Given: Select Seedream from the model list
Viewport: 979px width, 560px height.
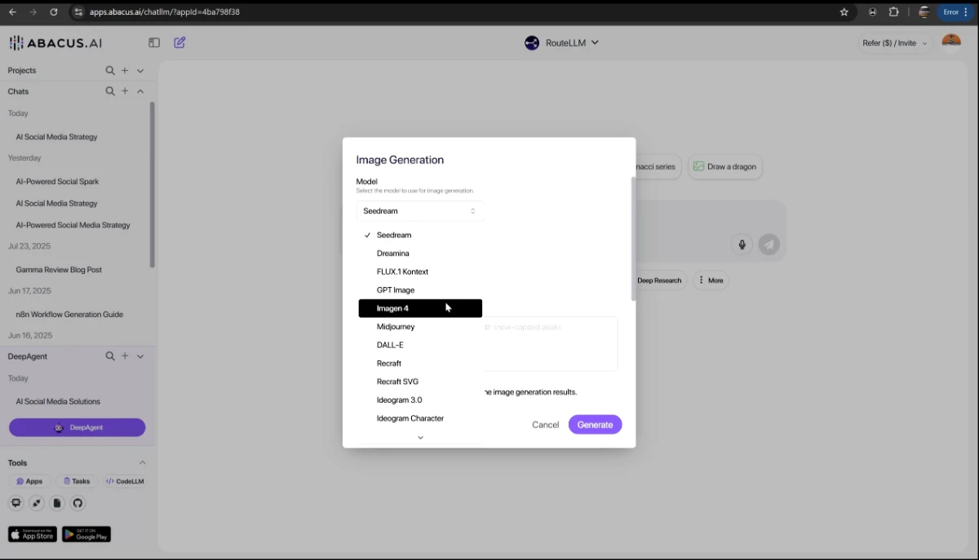Looking at the screenshot, I should [x=420, y=235].
